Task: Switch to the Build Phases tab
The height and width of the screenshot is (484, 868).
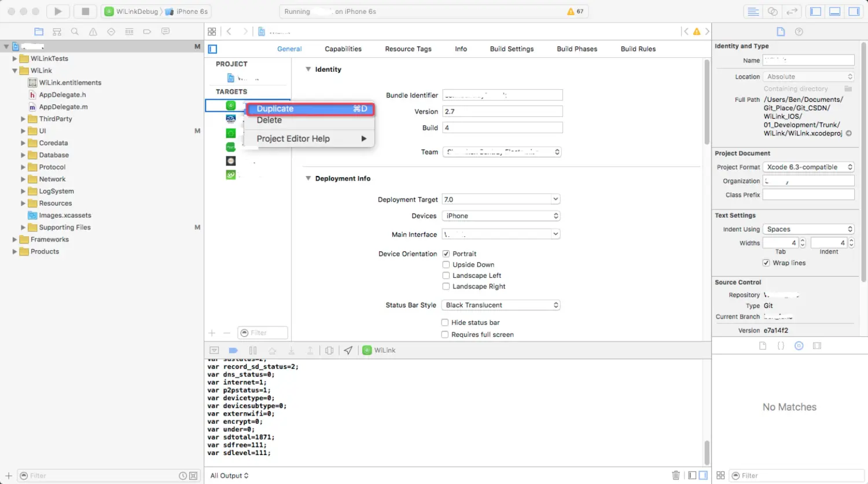Action: [x=577, y=49]
